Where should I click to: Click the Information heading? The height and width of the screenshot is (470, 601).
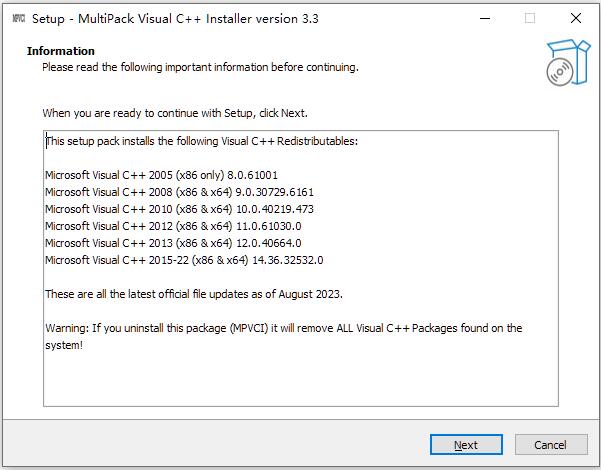[x=61, y=51]
